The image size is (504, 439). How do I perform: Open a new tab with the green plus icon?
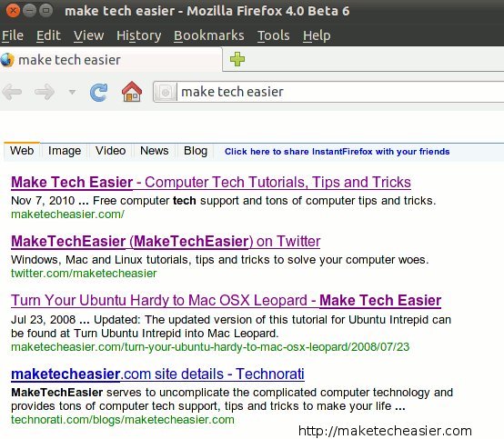click(x=237, y=59)
